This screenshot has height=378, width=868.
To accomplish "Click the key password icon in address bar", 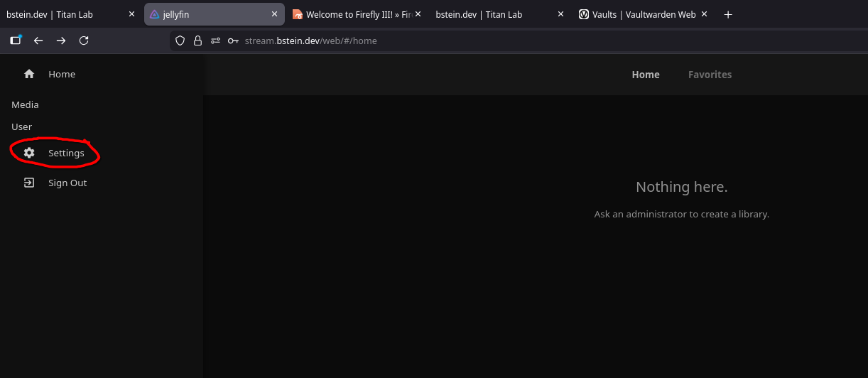I will coord(233,40).
